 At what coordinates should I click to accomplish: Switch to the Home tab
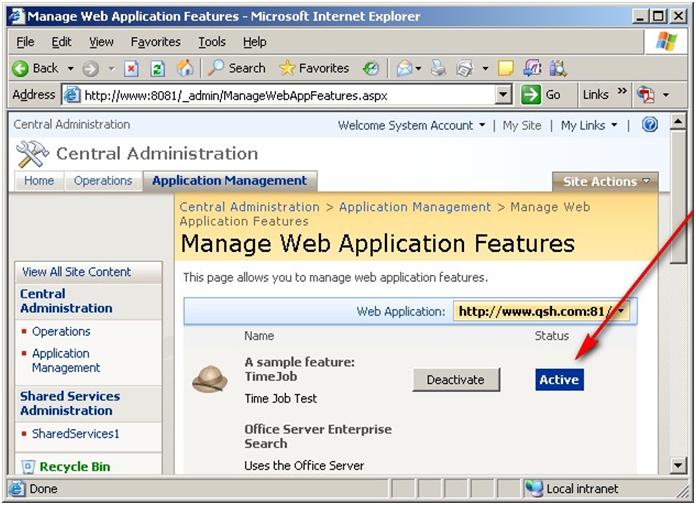[39, 181]
